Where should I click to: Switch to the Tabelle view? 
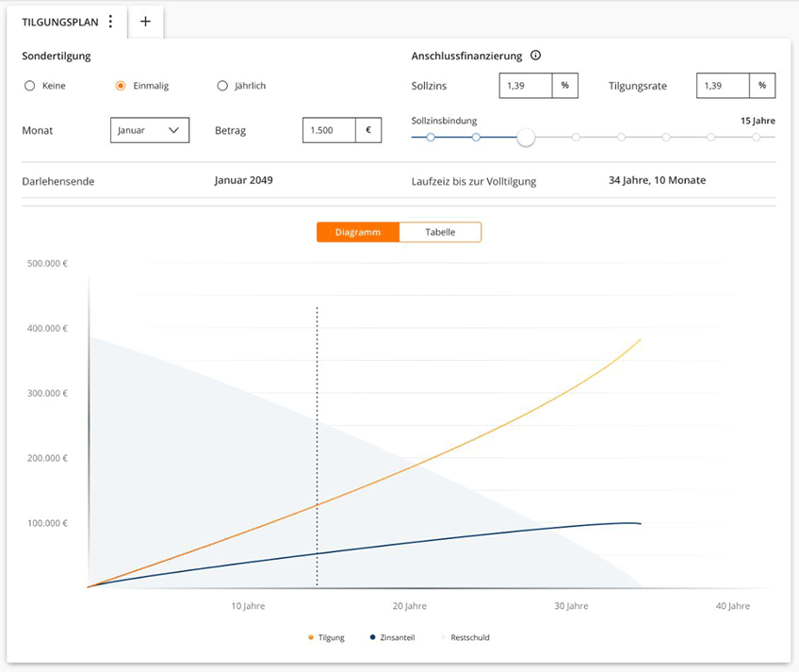(440, 232)
